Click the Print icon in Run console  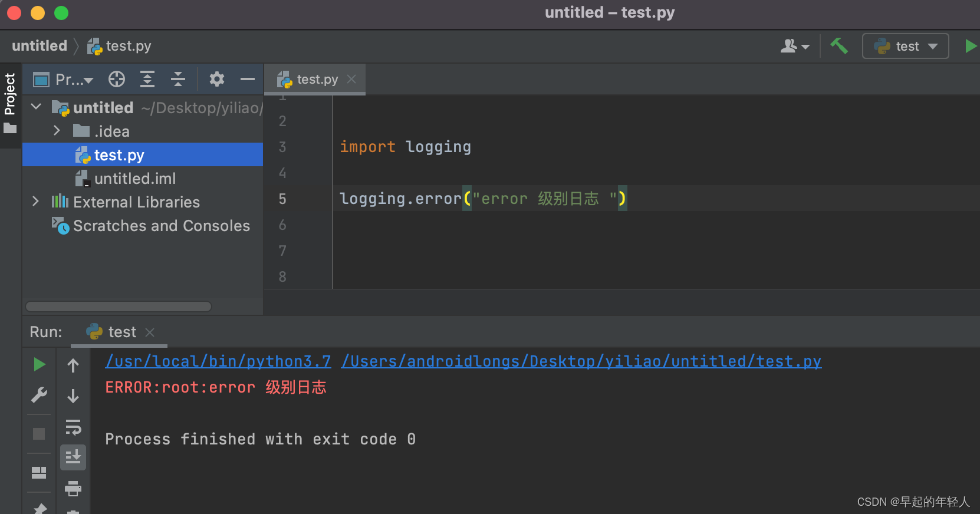click(73, 488)
